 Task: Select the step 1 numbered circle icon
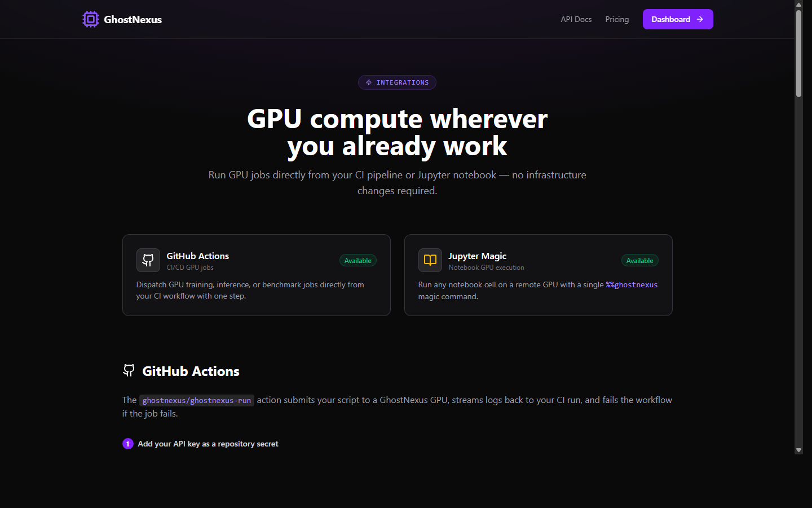[128, 444]
